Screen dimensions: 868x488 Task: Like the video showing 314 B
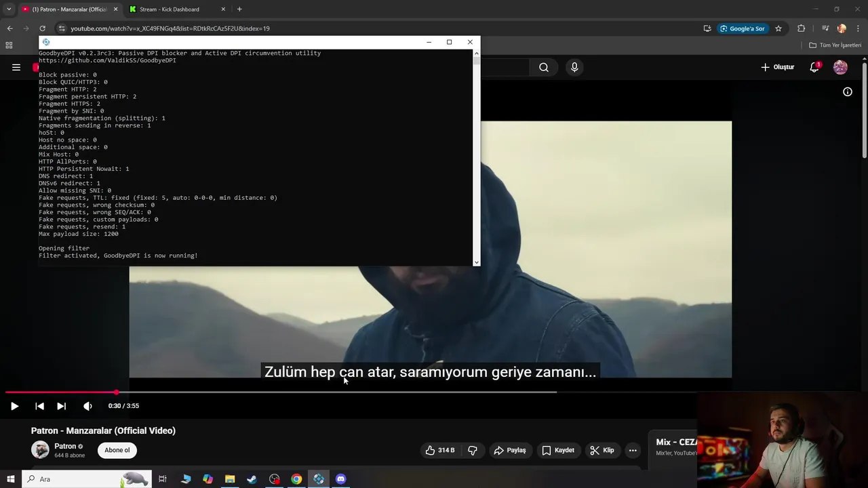click(439, 450)
